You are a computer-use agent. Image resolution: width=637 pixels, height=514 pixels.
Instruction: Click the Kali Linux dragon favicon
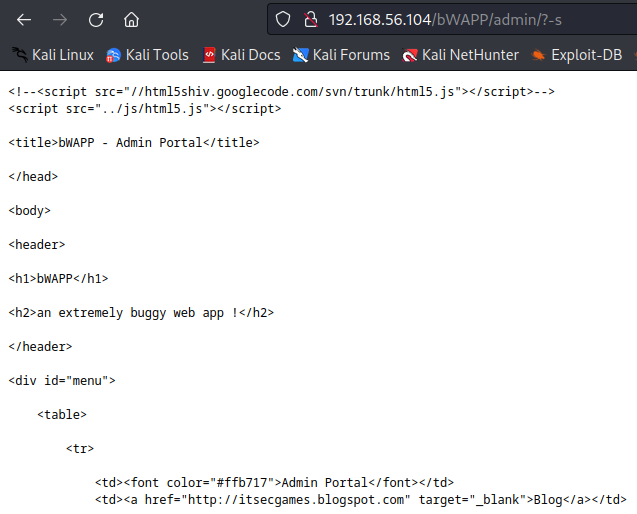pos(20,55)
